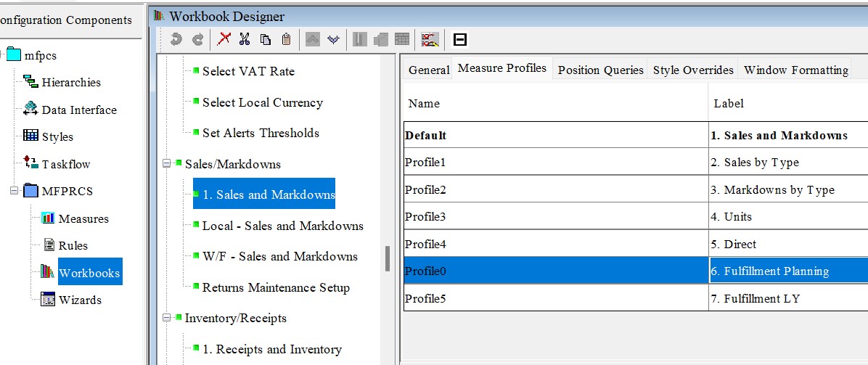Select the Set Alerts Thresholds worksheet
The image size is (868, 365).
[261, 133]
